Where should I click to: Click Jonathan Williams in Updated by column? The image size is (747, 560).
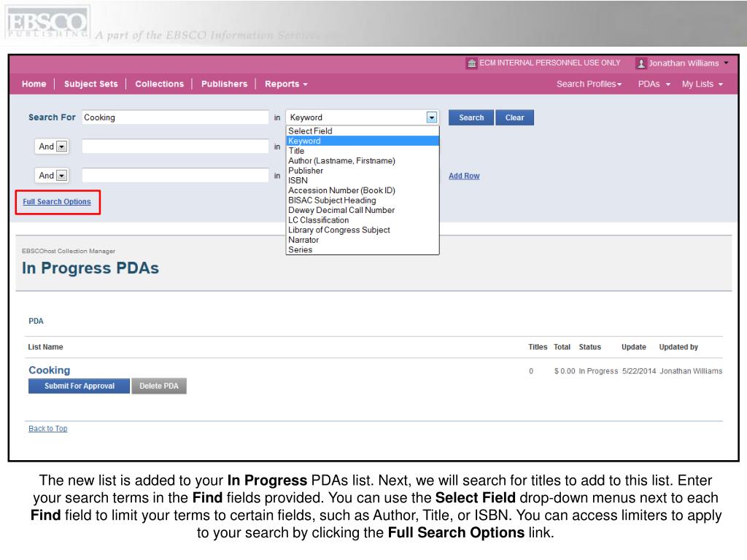point(691,371)
